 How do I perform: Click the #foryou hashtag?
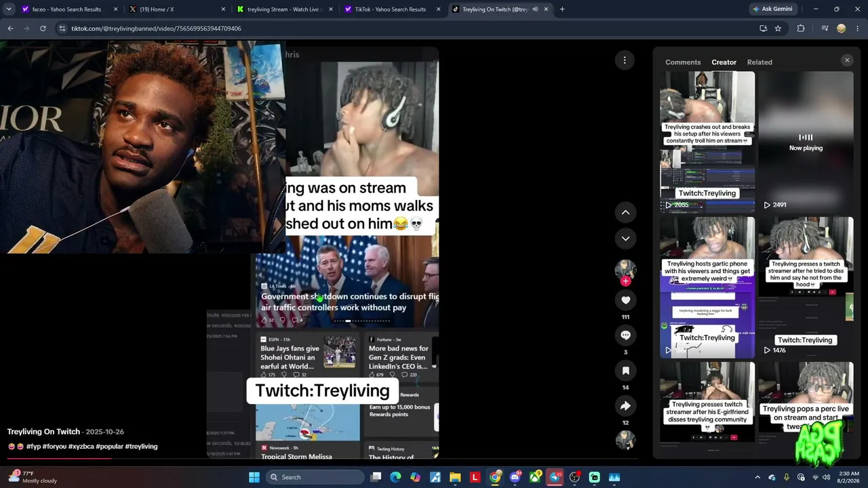54,447
